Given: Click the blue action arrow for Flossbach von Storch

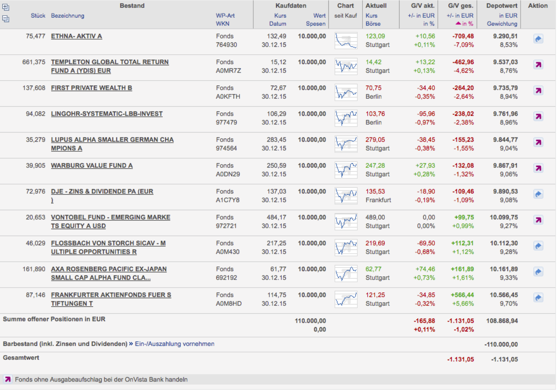Looking at the screenshot, I should pyautogui.click(x=538, y=246).
